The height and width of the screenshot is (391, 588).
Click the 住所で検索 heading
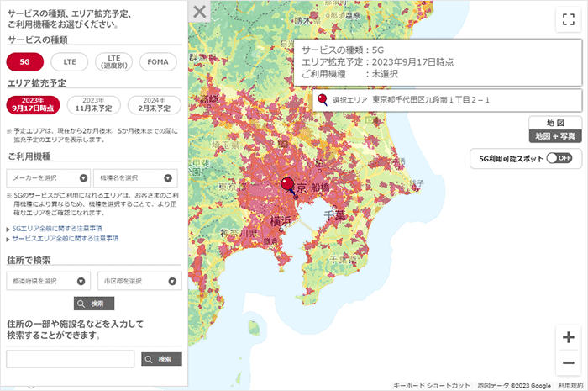[x=29, y=260]
